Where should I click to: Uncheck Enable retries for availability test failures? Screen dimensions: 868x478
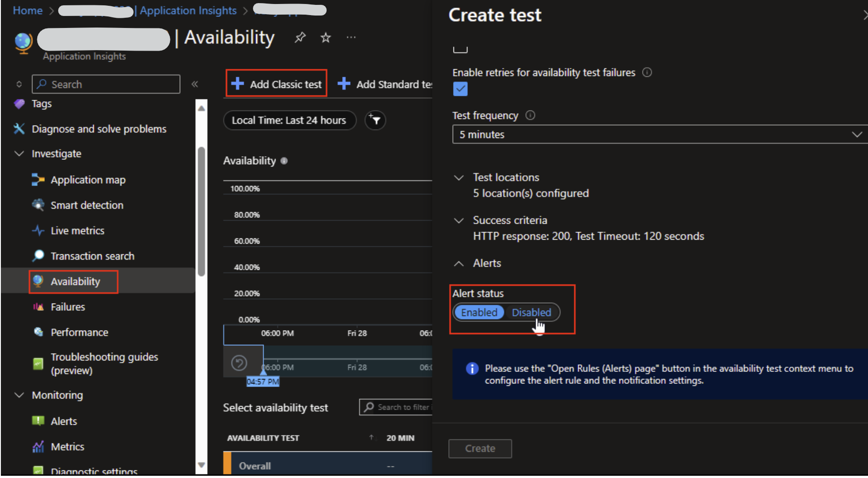pyautogui.click(x=460, y=89)
